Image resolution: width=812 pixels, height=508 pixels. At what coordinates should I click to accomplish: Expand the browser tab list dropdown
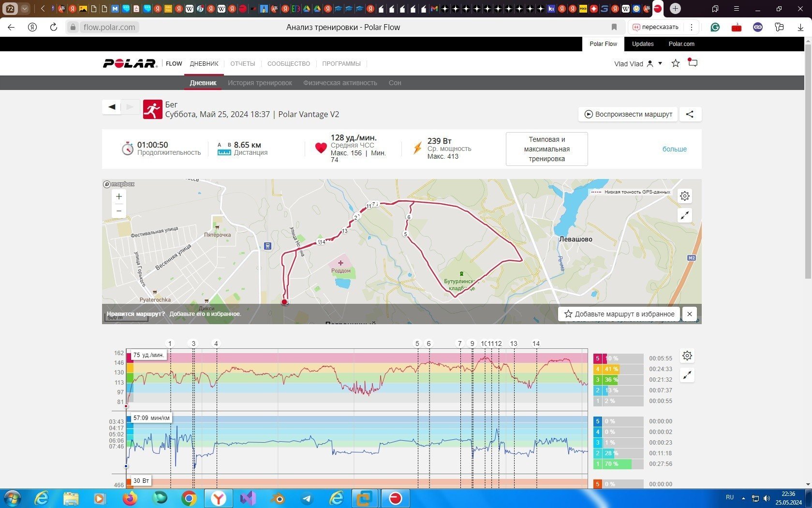click(x=25, y=8)
